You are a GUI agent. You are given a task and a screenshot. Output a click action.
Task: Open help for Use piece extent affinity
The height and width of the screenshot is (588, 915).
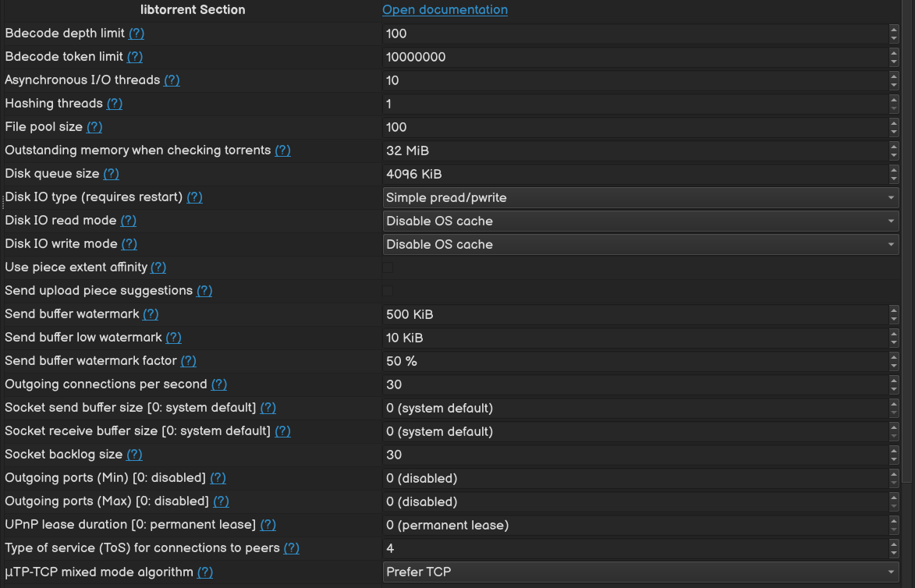(x=158, y=267)
